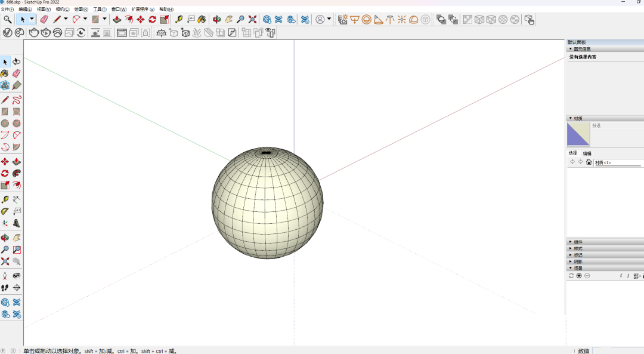Screen dimensions: 644x354
Task: Click the add scene plus button
Action: pyautogui.click(x=579, y=276)
